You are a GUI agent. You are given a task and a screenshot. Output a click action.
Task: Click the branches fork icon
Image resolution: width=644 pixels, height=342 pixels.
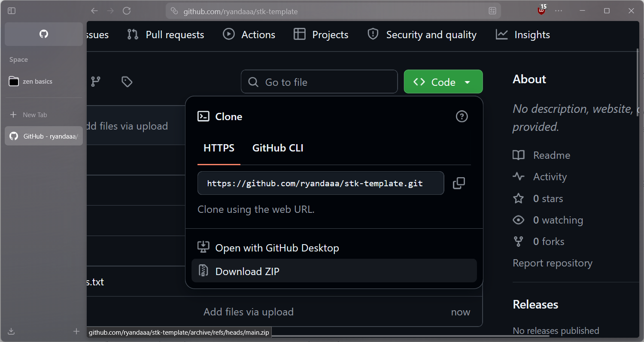[96, 82]
